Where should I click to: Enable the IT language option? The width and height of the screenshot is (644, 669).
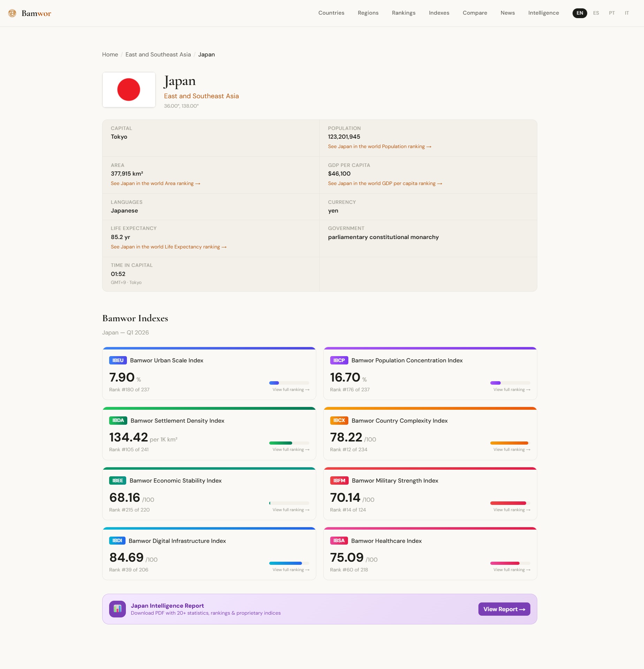click(x=627, y=13)
